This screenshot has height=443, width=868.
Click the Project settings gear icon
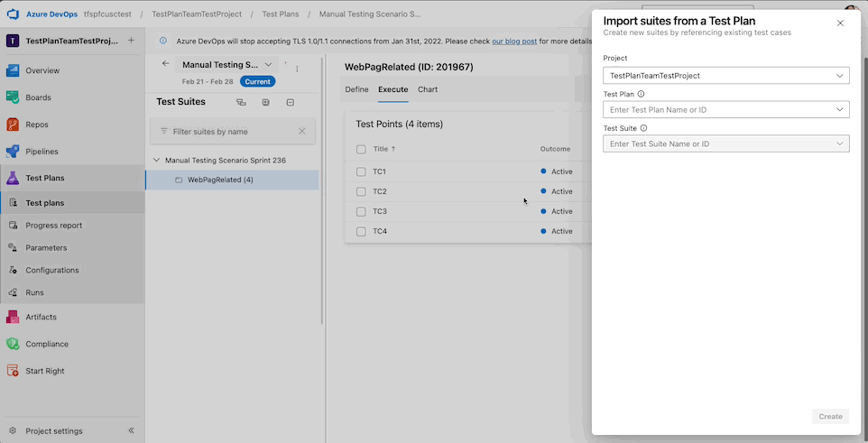tap(13, 430)
